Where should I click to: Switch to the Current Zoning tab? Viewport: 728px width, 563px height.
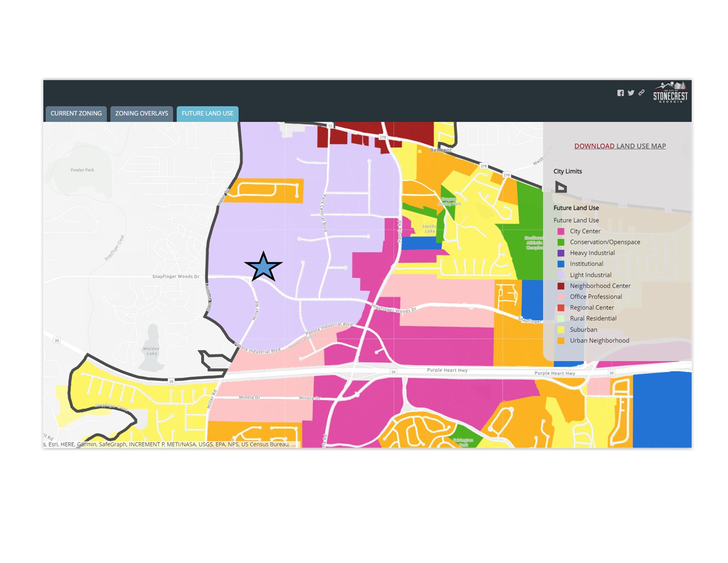[x=76, y=113]
